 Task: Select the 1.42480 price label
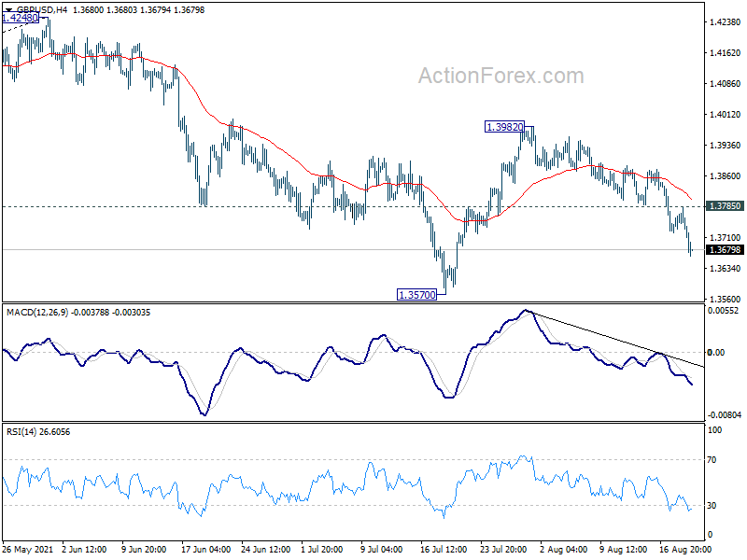point(21,18)
